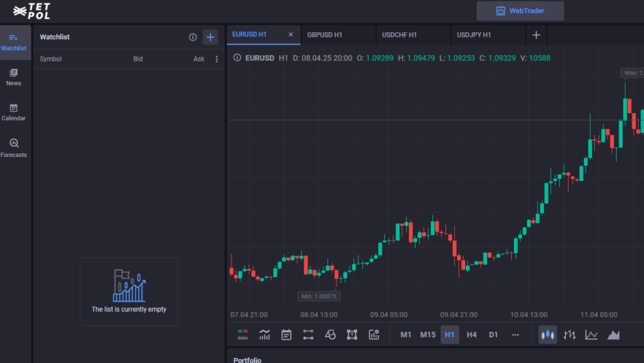Click the WebTrader button

520,11
